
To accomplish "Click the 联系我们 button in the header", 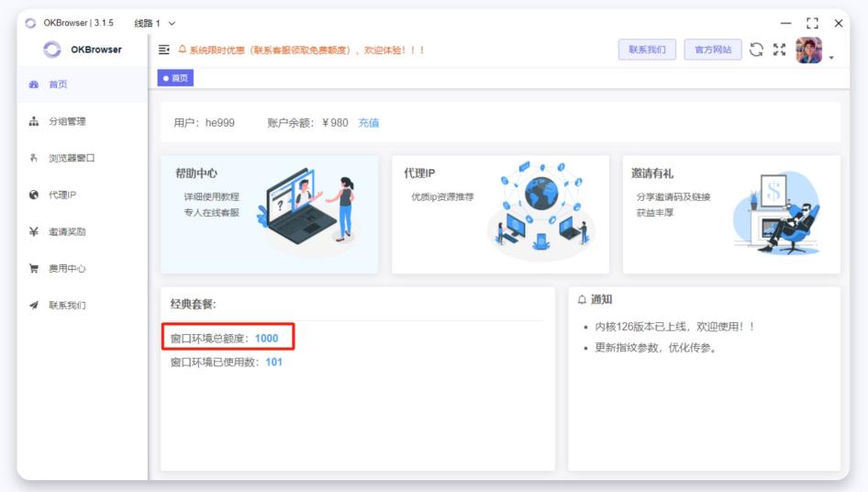I will (647, 50).
